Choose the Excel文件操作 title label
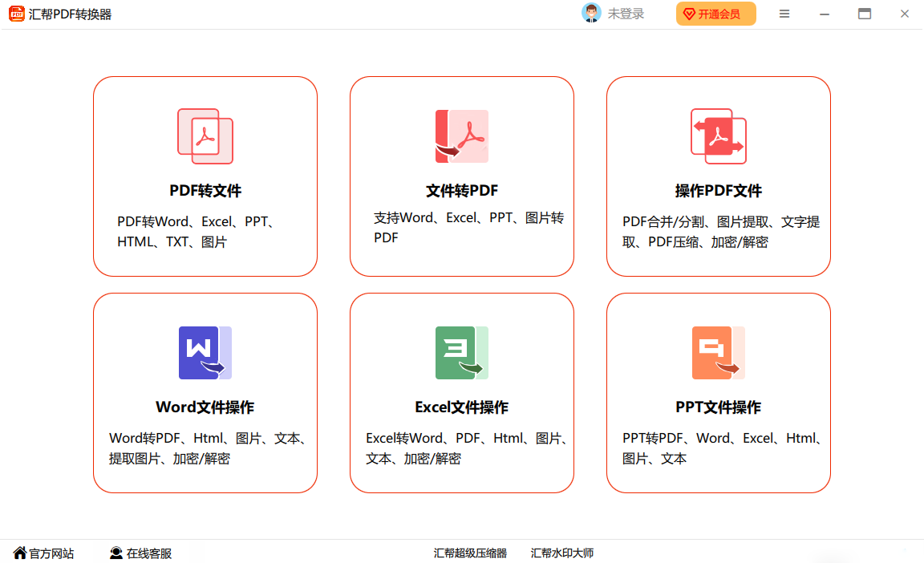924x563 pixels. tap(462, 407)
